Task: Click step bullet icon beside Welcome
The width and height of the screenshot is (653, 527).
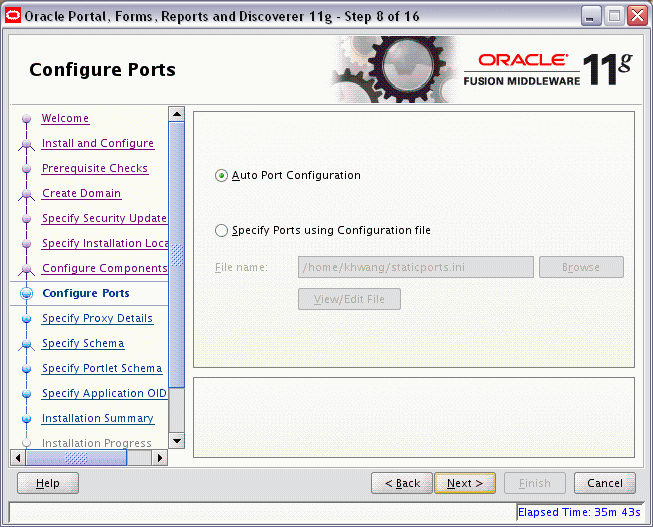Action: (x=27, y=119)
